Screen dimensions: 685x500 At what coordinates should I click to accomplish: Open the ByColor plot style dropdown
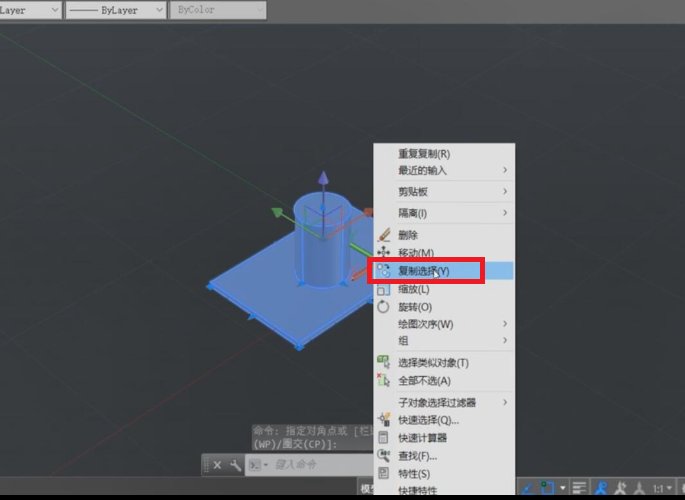(x=218, y=10)
